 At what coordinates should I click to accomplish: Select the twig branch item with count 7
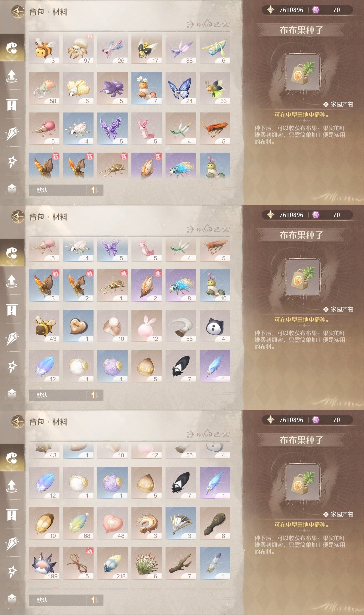coord(181,563)
